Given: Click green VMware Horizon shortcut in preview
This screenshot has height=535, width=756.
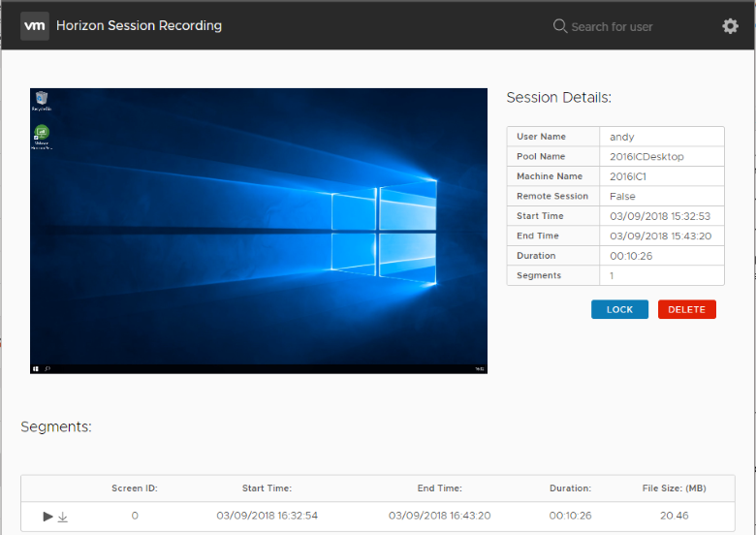Looking at the screenshot, I should [42, 138].
